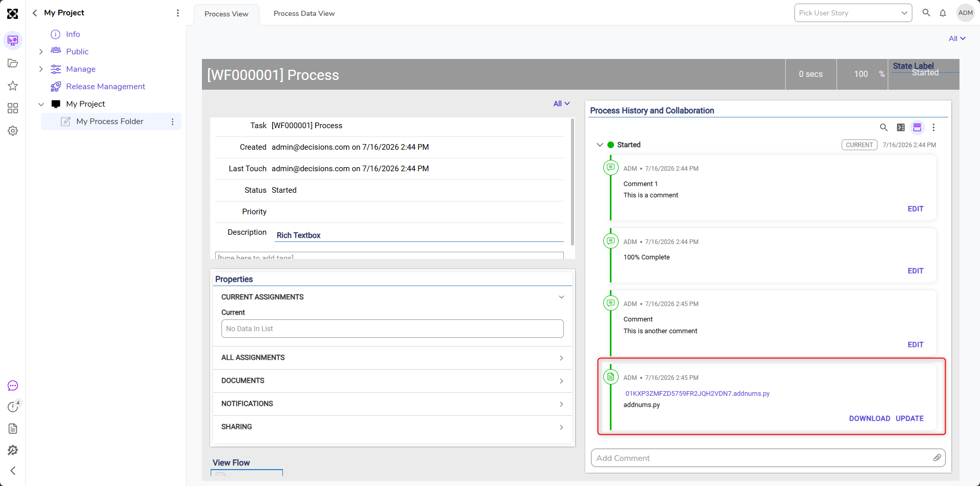
Task: Open the puzzle piece extensions icon
Action: 13,450
